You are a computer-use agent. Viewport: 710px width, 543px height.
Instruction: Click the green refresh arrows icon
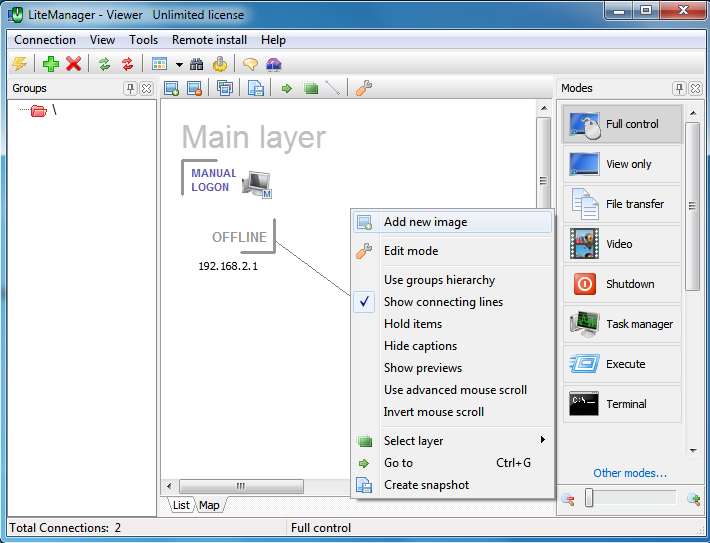click(x=105, y=64)
